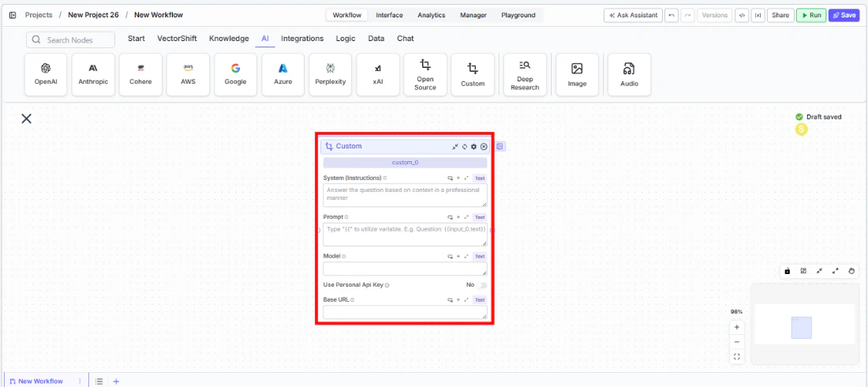Add an Audio node
Image resolution: width=868 pixels, height=387 pixels.
(x=629, y=74)
